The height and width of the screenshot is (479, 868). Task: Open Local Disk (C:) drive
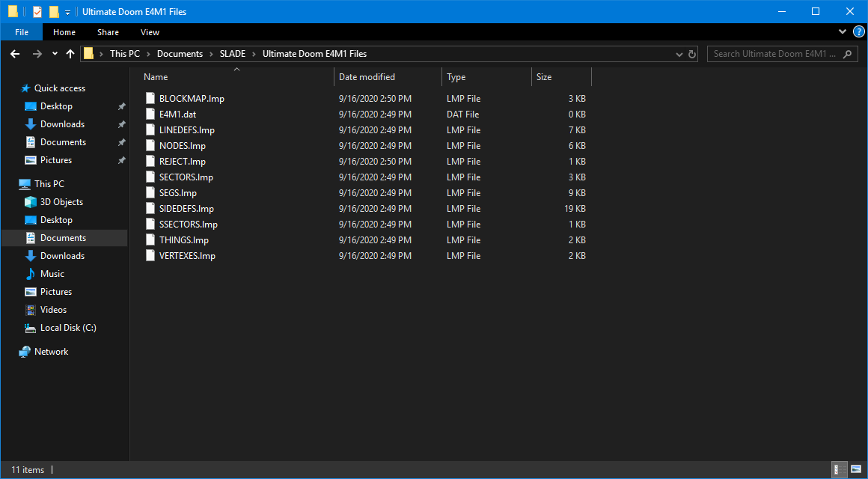[x=67, y=328]
